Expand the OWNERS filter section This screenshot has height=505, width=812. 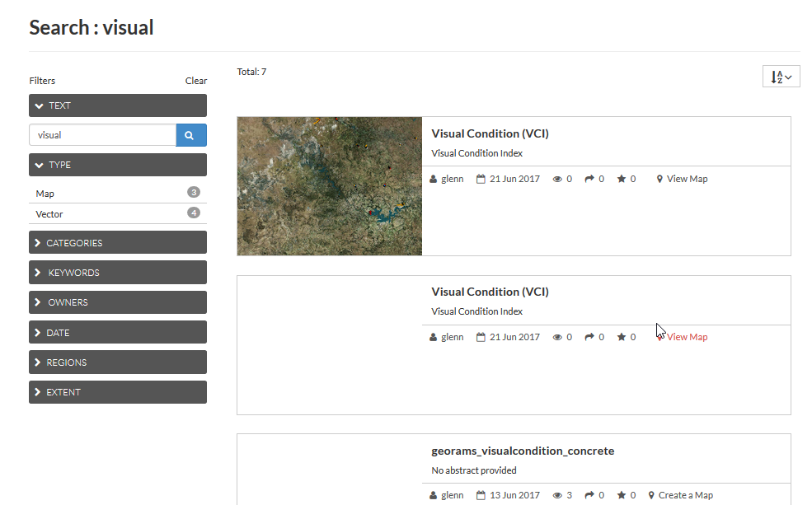118,302
